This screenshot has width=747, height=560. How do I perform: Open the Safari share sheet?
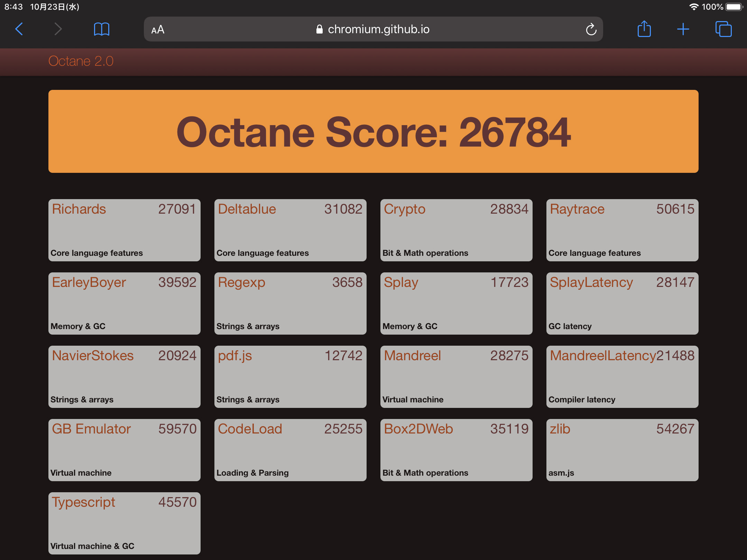point(644,29)
